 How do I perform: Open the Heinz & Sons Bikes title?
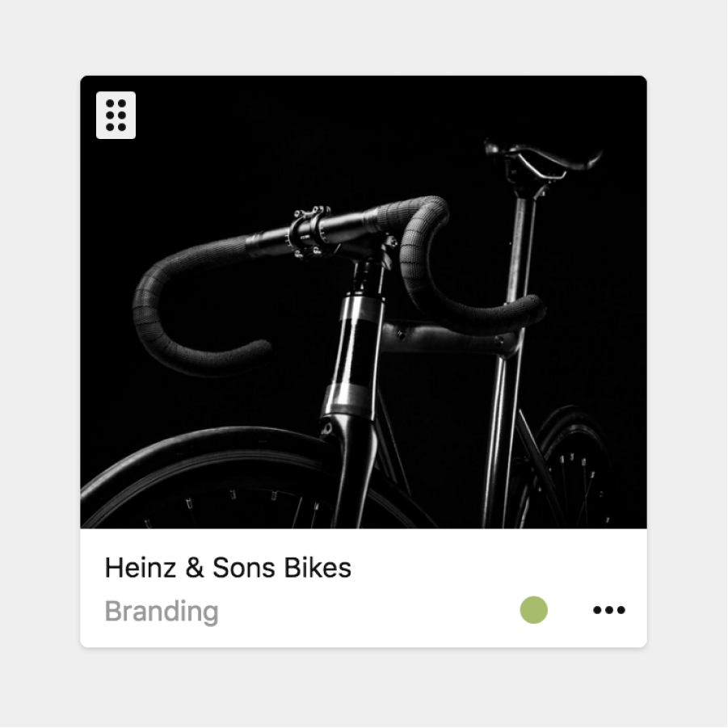coord(228,567)
